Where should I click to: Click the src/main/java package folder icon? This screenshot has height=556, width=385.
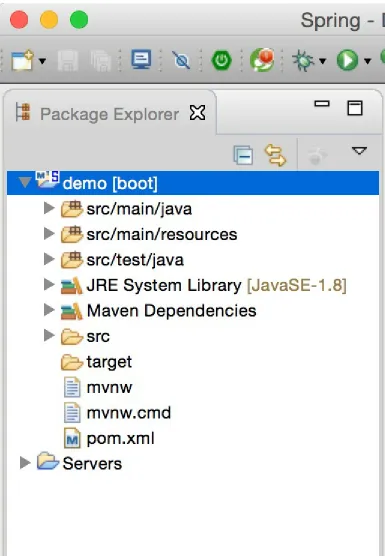72,209
